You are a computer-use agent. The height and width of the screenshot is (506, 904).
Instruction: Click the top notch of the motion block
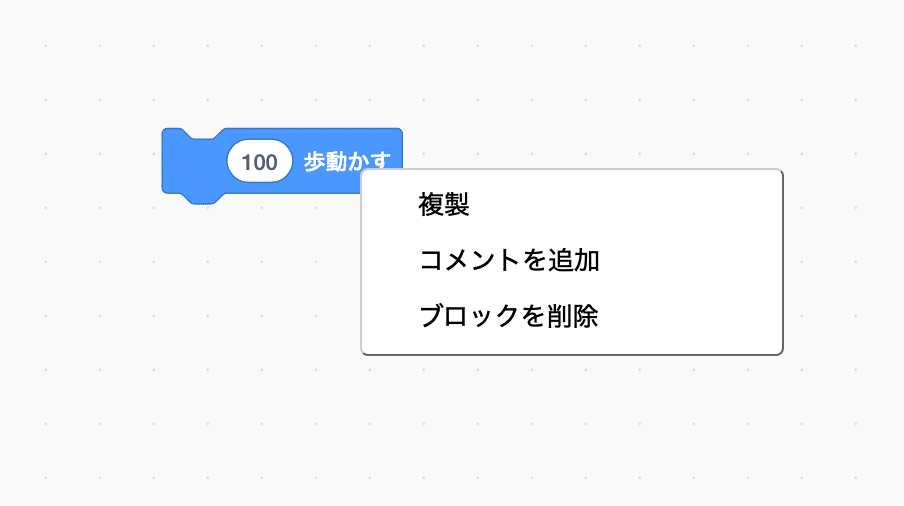[202, 133]
